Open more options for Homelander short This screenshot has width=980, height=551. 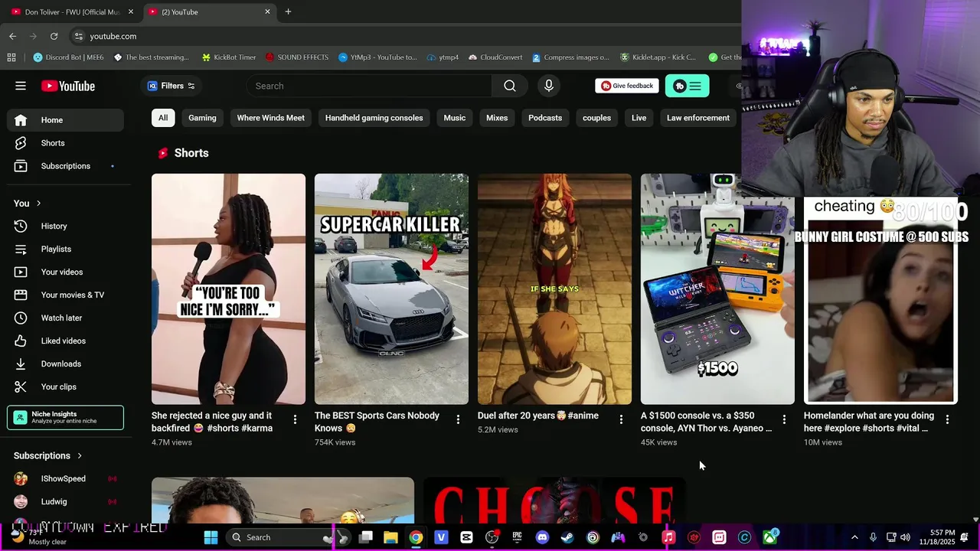(947, 419)
